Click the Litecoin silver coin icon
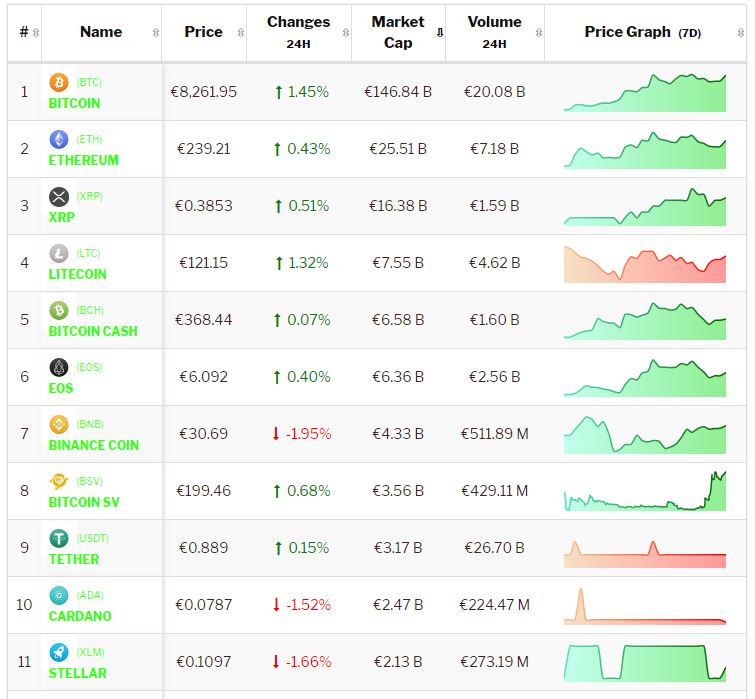The image size is (755, 699). [58, 254]
